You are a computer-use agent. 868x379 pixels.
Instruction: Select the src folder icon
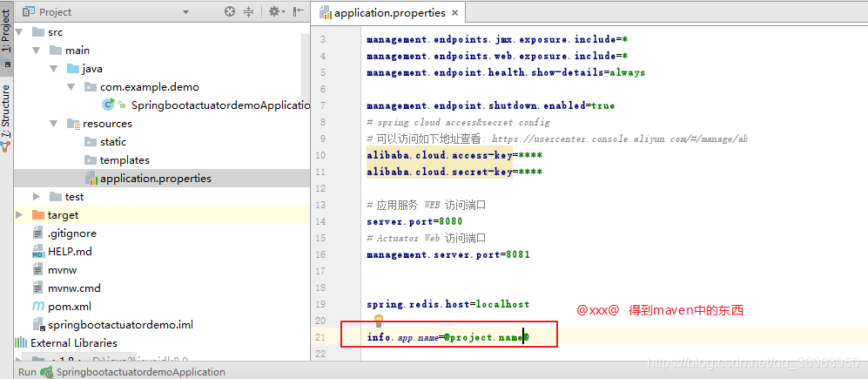pyautogui.click(x=38, y=32)
